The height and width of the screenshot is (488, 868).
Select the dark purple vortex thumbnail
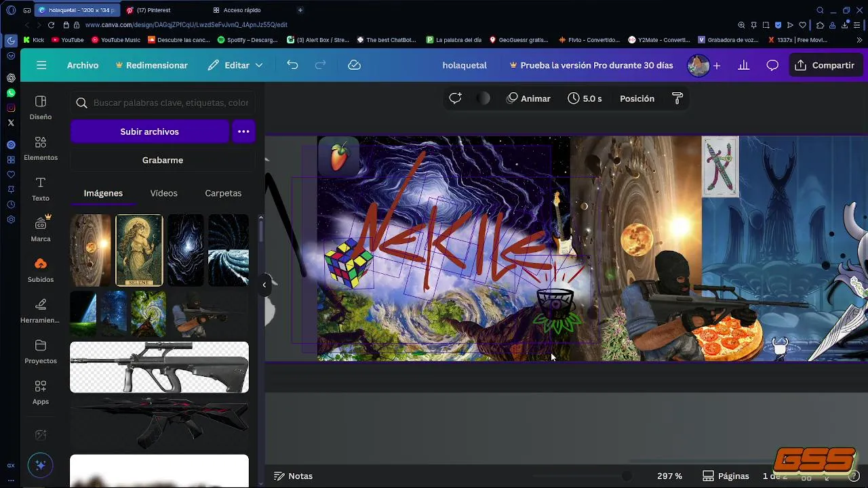click(x=185, y=250)
